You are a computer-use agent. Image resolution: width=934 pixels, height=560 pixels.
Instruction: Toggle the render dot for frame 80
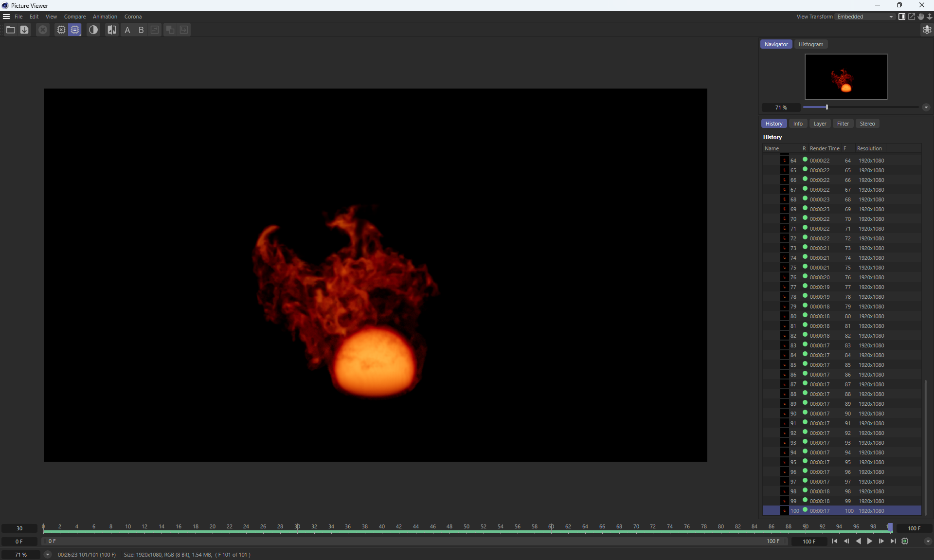(805, 316)
